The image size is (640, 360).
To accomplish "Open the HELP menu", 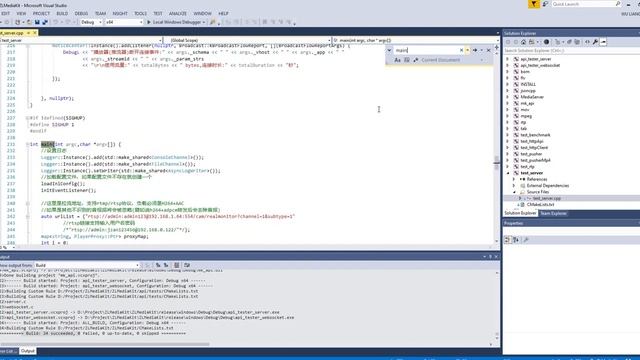I will point(223,13).
